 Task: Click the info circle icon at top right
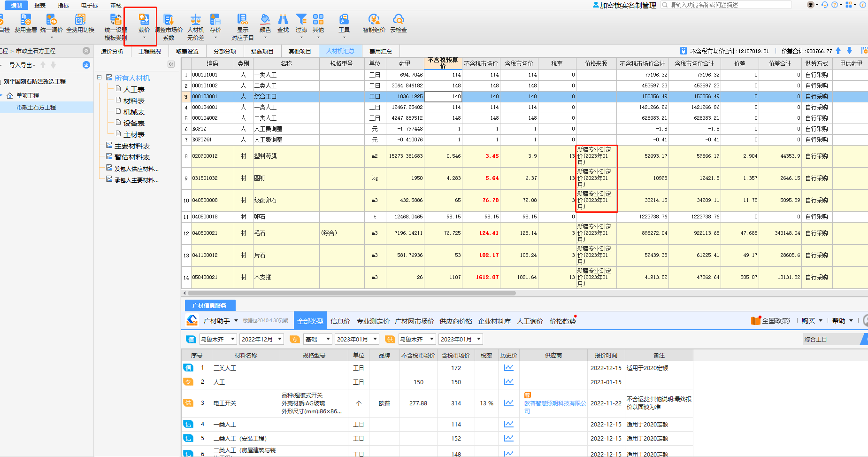pos(863,5)
